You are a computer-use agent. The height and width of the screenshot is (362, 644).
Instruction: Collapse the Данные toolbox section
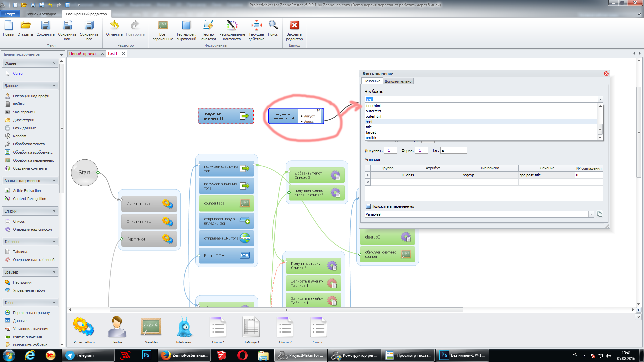point(54,85)
